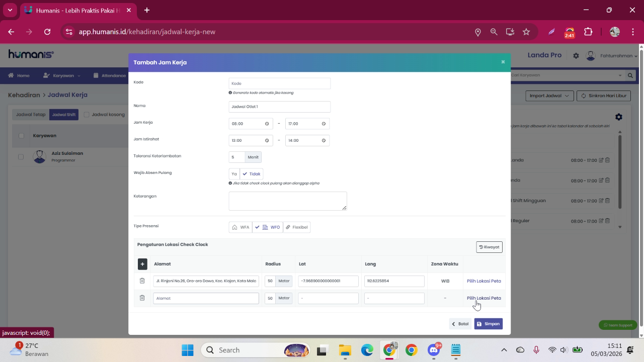
Task: Open a new browser tab
Action: (x=147, y=10)
